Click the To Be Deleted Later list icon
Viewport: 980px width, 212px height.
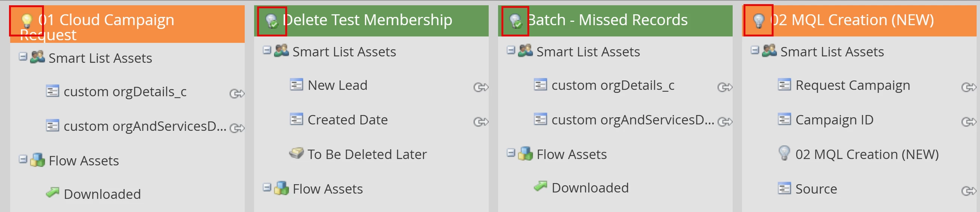tap(297, 153)
